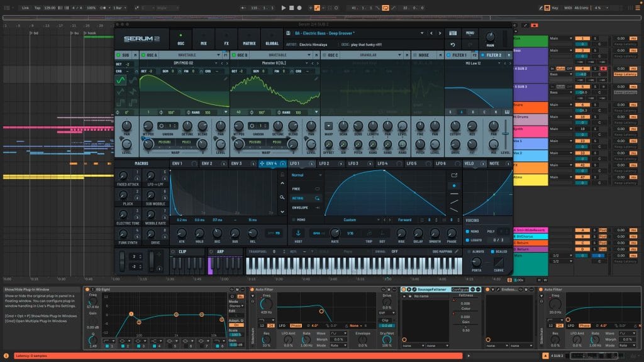This screenshot has width=644, height=362.
Task: Click the Stop button in transport bar
Action: [x=291, y=8]
